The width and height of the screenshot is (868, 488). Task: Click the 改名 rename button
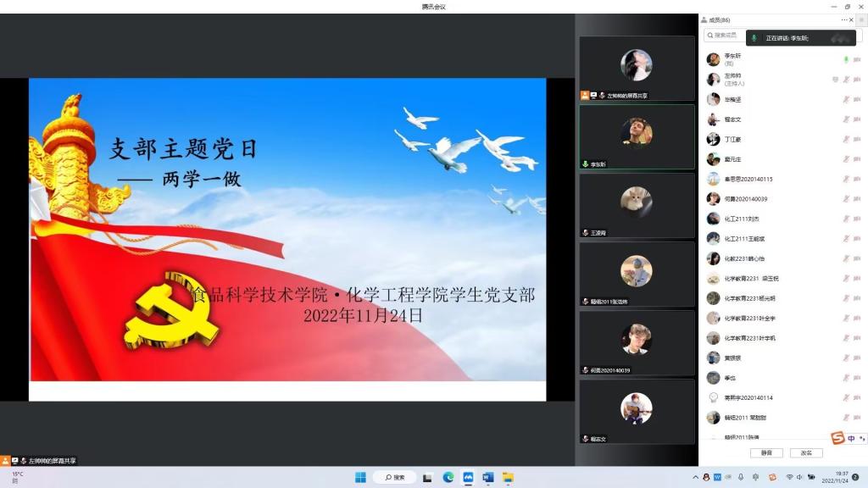click(x=806, y=453)
